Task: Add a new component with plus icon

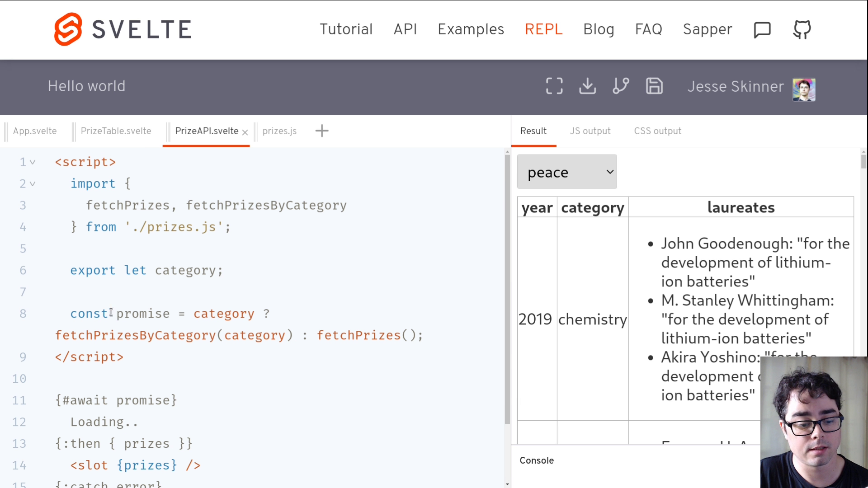Action: tap(322, 131)
